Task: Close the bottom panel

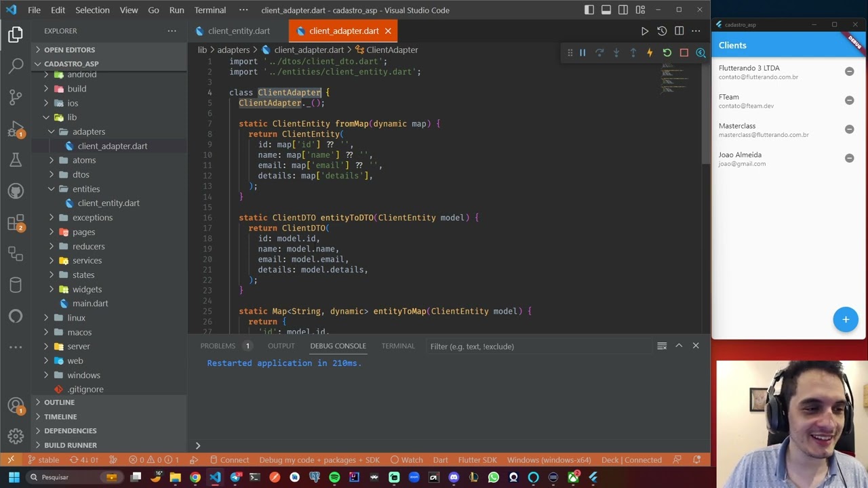Action: click(x=696, y=346)
